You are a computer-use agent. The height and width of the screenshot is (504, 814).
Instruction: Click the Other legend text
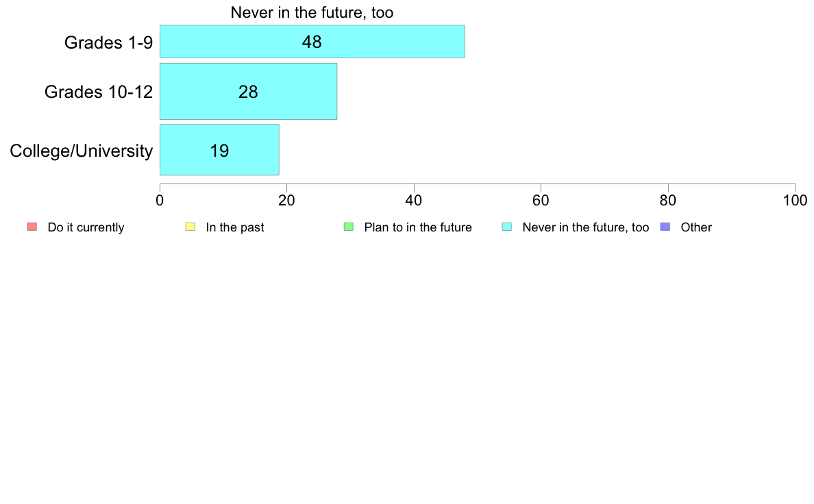point(696,227)
